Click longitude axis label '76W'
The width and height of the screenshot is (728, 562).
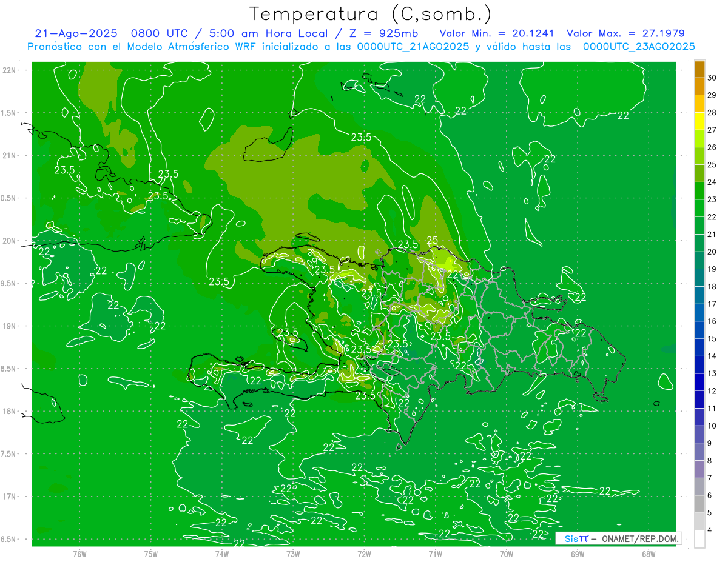coord(79,554)
